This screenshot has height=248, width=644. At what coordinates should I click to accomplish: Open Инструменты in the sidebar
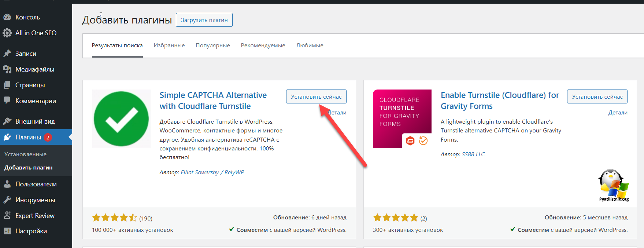point(36,200)
